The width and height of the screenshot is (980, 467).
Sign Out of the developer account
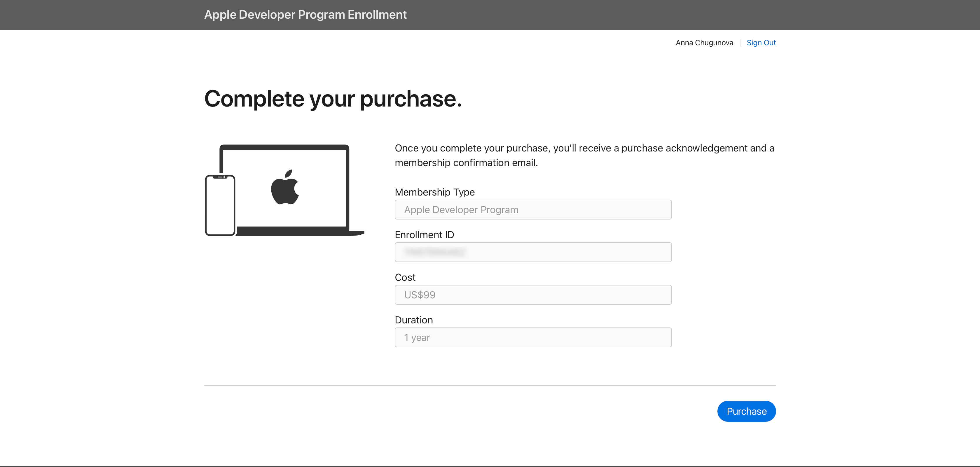click(761, 43)
